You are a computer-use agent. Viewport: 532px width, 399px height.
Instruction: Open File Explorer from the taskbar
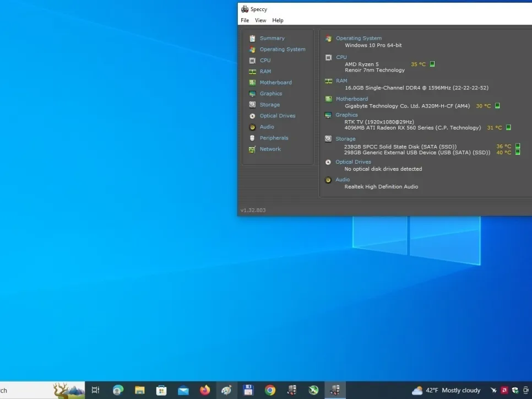point(139,390)
